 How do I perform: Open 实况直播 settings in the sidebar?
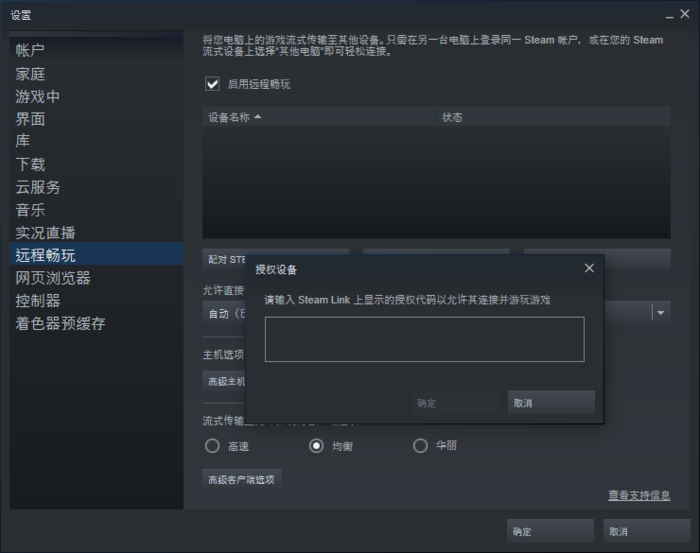coord(45,232)
